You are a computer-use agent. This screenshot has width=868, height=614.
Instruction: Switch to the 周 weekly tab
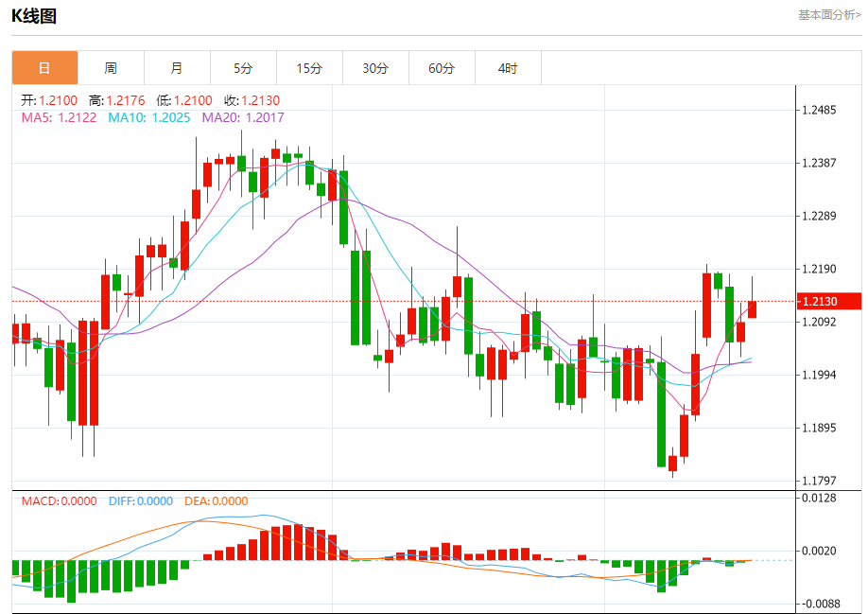click(111, 68)
